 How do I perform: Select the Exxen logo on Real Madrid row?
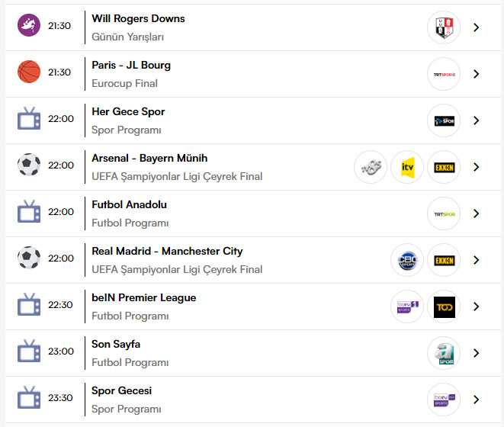(x=444, y=260)
